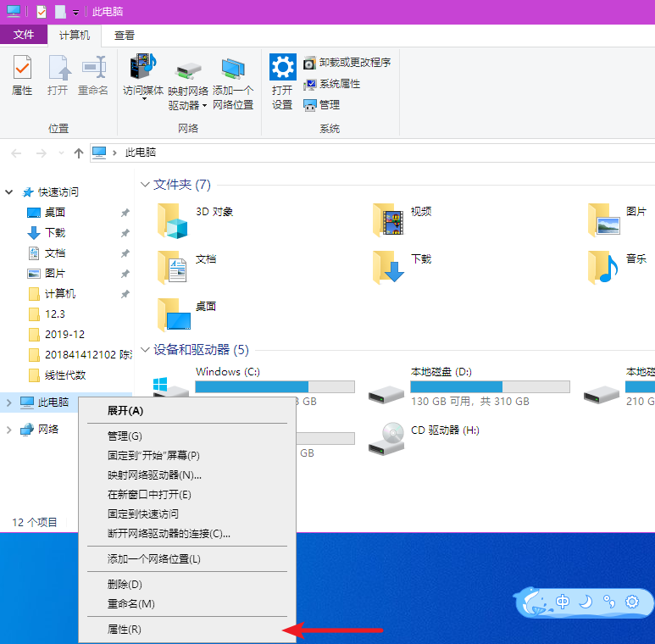655x644 pixels.
Task: Select the Music (音乐) folder icon
Action: [x=602, y=268]
